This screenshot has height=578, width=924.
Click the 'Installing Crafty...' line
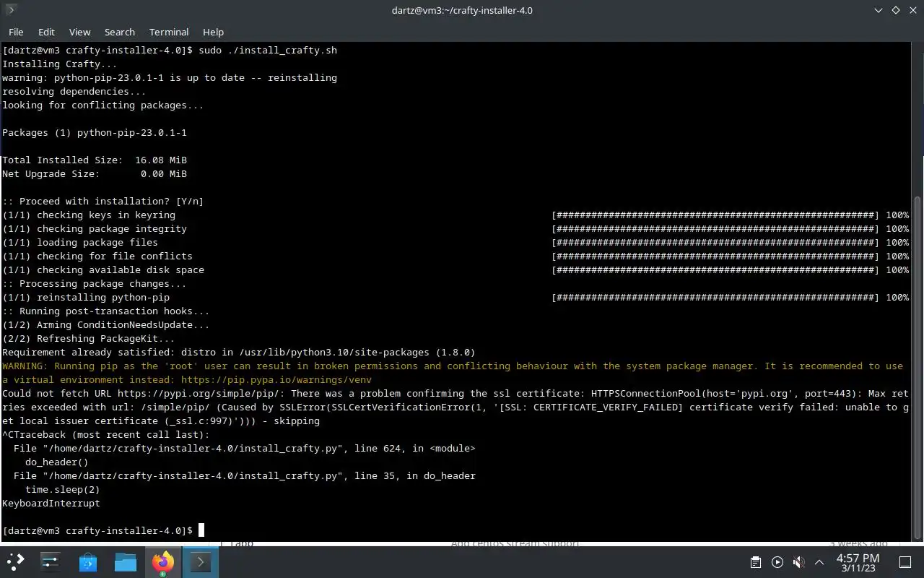[x=60, y=64]
